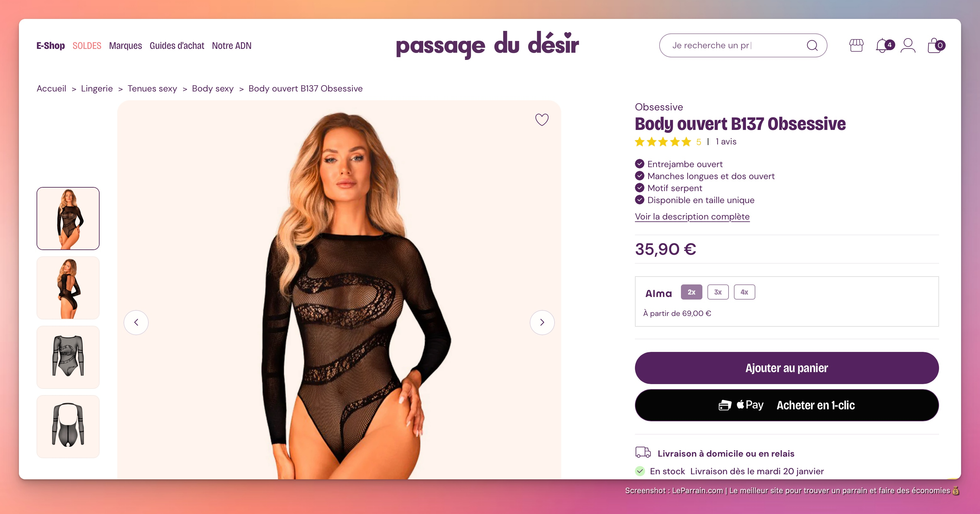Open the user account icon

pos(908,46)
